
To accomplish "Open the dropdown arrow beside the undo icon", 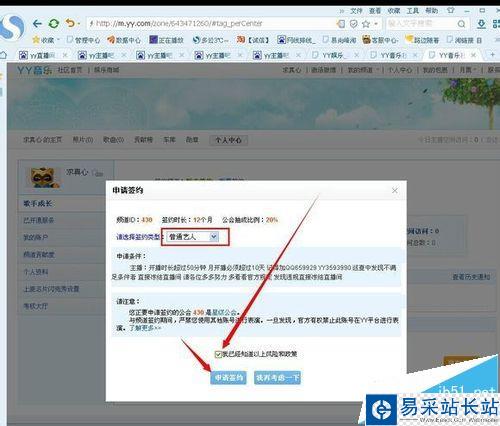I will click(x=79, y=24).
